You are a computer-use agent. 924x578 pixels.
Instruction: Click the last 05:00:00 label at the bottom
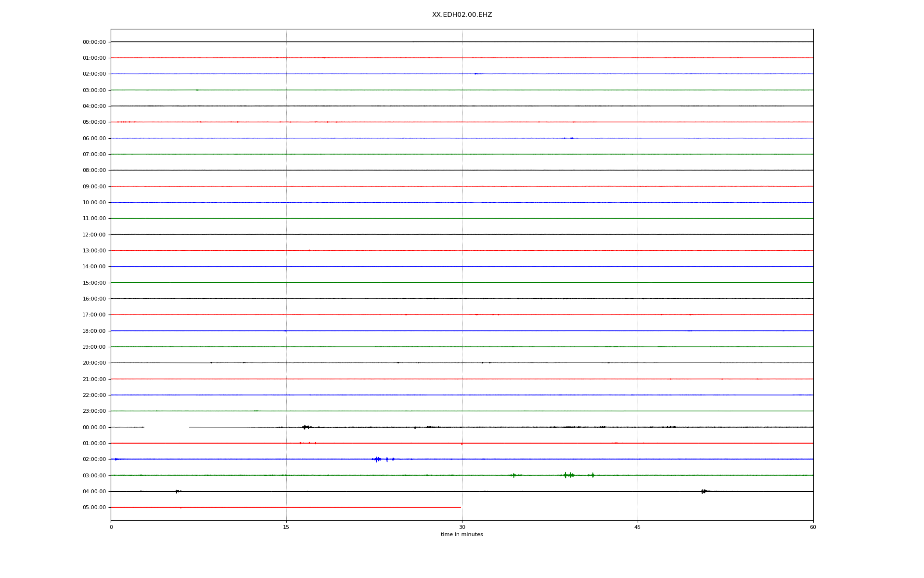[94, 507]
